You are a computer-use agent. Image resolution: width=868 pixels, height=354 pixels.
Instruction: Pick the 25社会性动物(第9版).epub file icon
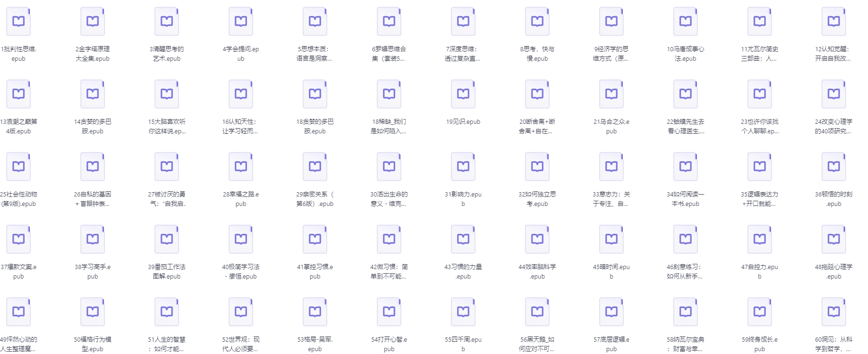click(19, 167)
